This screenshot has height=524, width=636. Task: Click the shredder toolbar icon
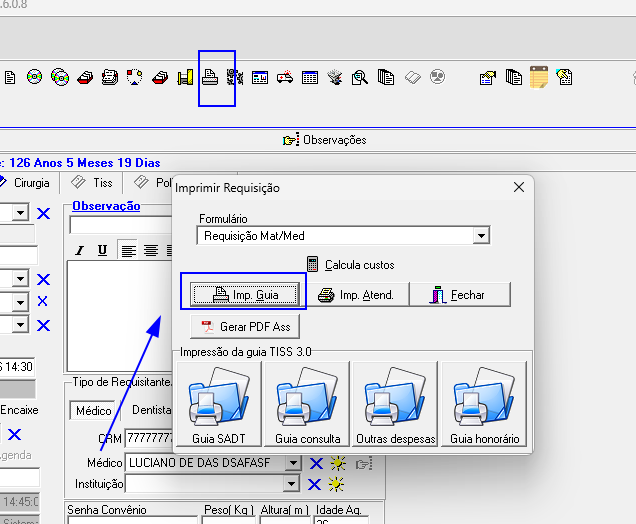coord(335,77)
